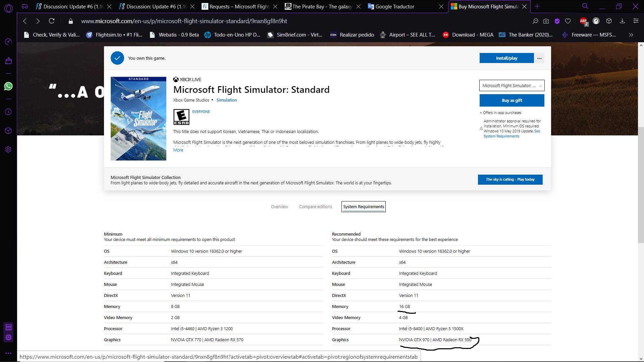Click the page vertical scrollbar

point(641,184)
